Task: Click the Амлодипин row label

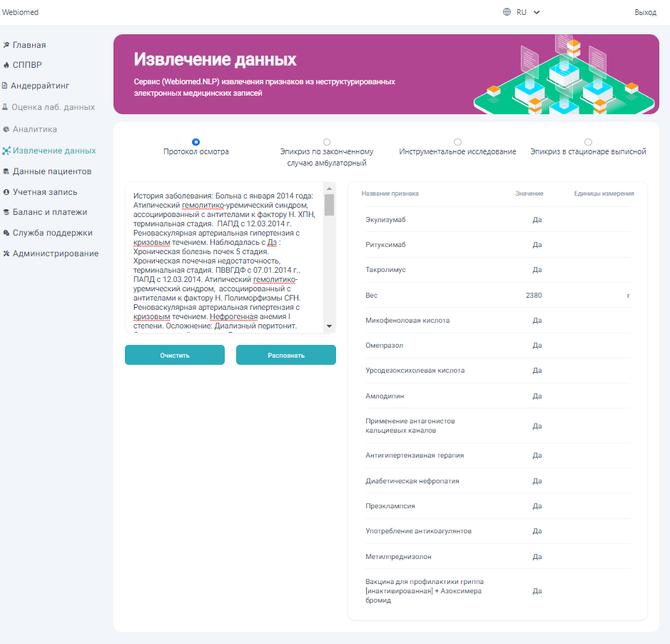Action: click(x=385, y=396)
